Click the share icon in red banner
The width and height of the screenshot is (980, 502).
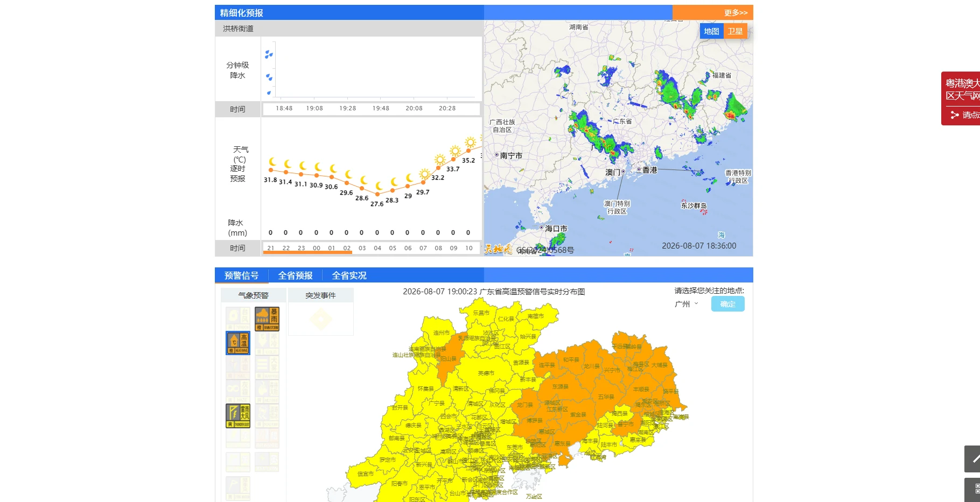pos(955,115)
